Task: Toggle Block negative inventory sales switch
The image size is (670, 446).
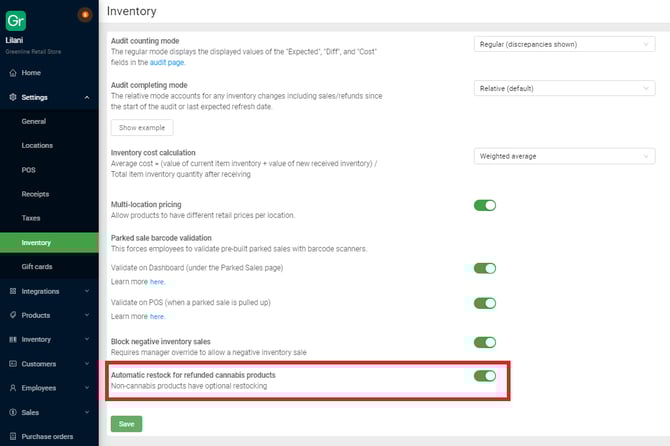Action: (x=484, y=342)
